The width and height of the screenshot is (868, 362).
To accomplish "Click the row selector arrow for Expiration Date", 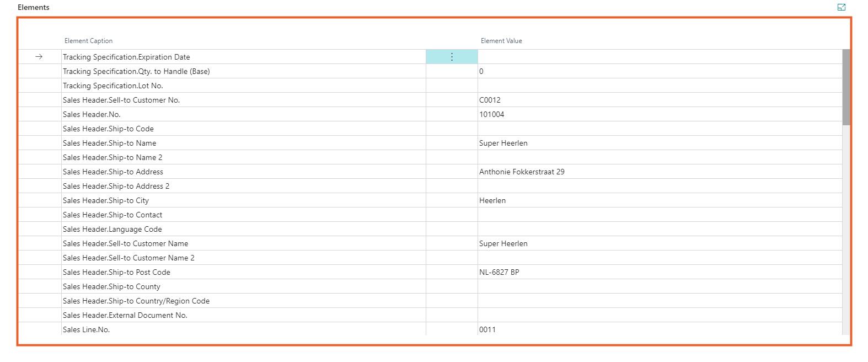I will tap(39, 57).
